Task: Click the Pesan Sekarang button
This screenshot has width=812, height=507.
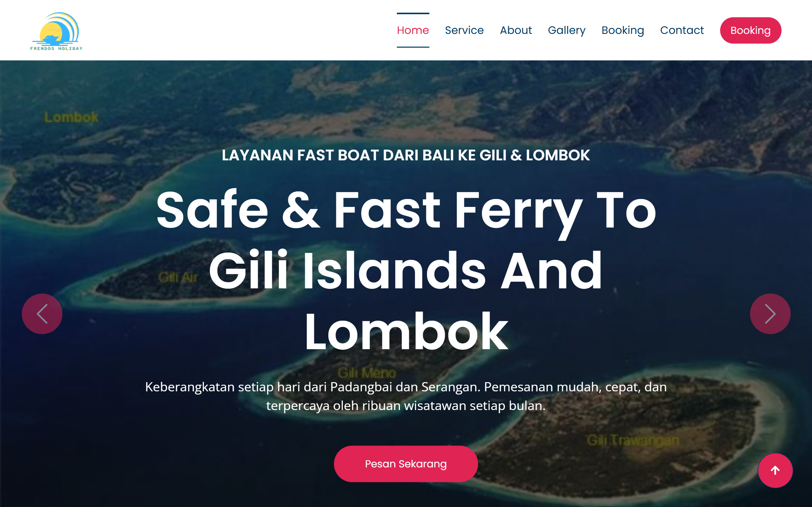Action: [x=406, y=464]
